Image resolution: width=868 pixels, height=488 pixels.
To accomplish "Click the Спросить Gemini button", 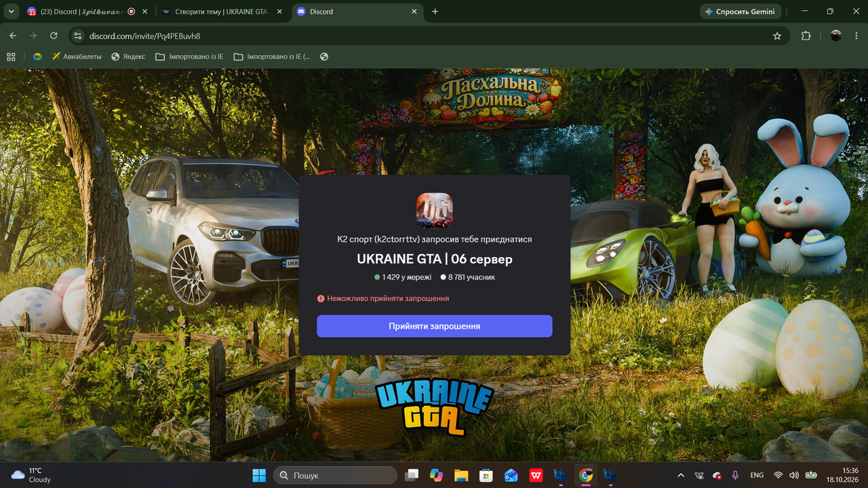I will (x=741, y=12).
